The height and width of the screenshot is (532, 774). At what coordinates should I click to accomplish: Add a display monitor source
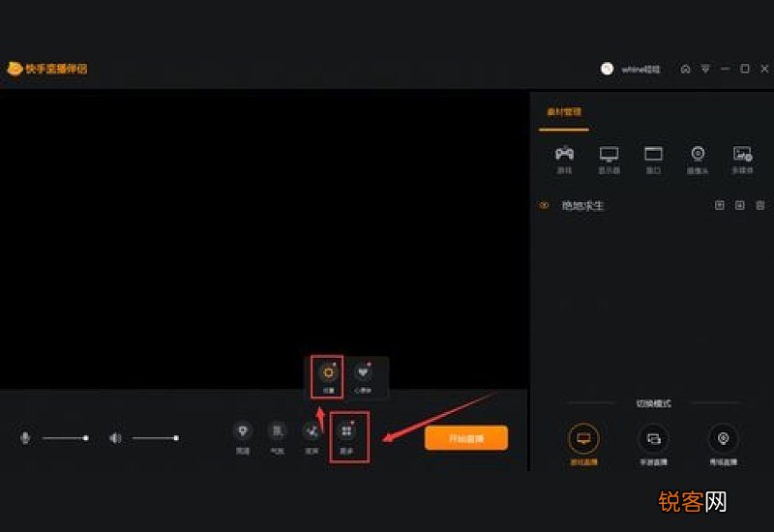(609, 160)
